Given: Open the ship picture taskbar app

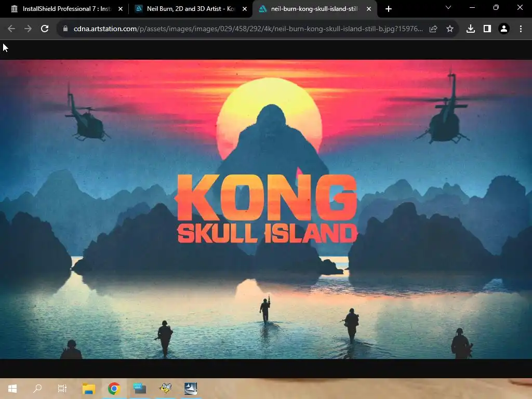Looking at the screenshot, I should point(190,389).
